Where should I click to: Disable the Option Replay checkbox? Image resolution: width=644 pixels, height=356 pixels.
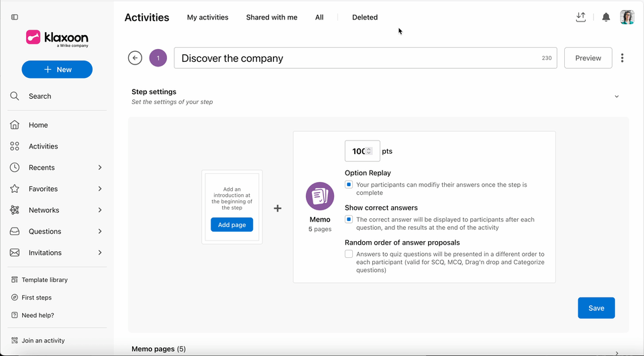pos(349,185)
